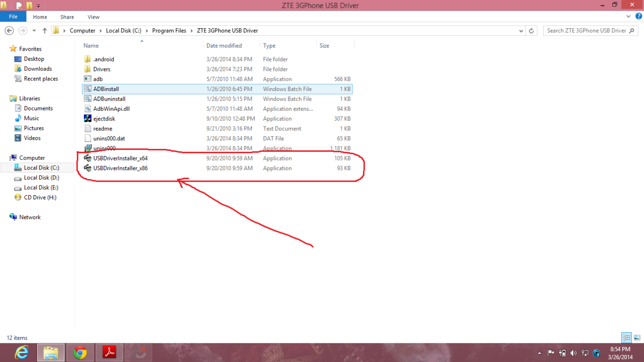Open the .android folder

pyautogui.click(x=104, y=59)
